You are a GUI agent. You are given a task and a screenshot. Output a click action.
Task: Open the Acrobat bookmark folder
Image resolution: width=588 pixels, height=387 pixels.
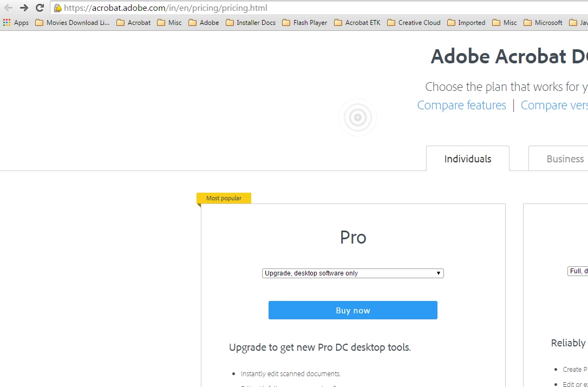pyautogui.click(x=134, y=23)
